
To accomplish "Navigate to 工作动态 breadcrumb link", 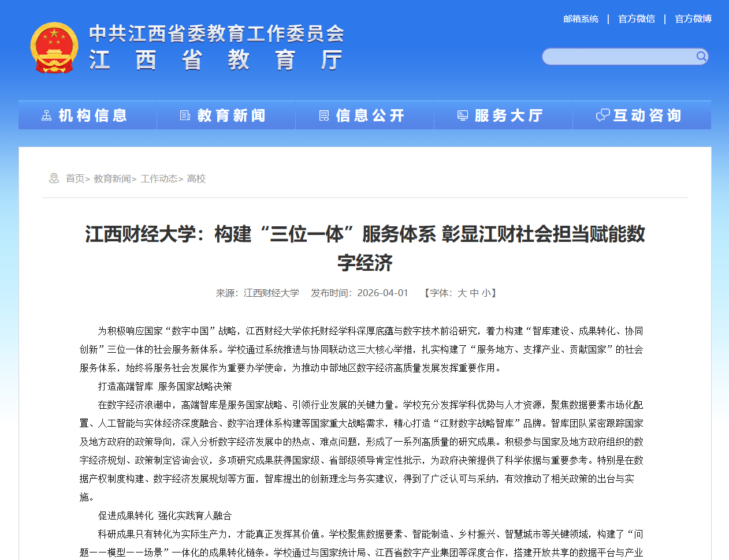I will (x=159, y=179).
